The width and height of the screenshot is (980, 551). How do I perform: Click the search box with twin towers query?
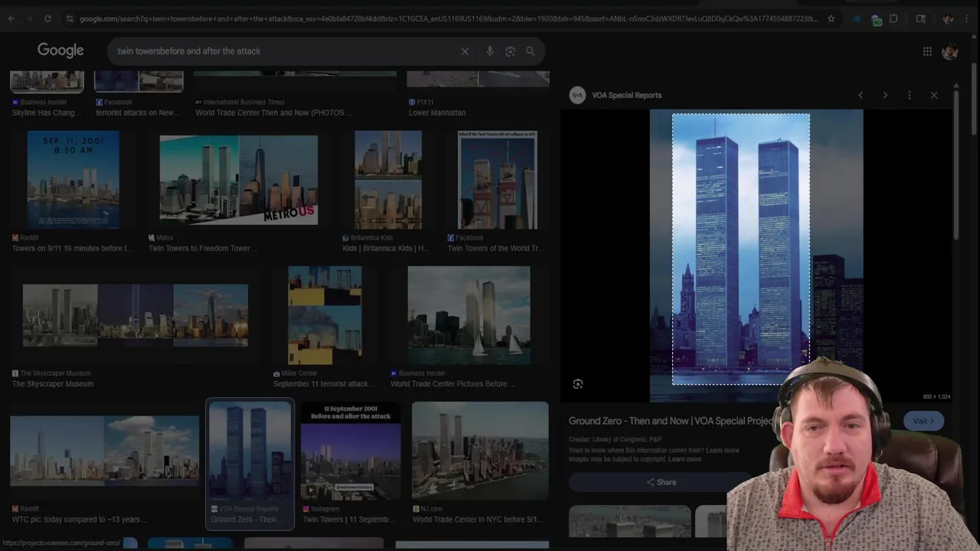point(283,51)
